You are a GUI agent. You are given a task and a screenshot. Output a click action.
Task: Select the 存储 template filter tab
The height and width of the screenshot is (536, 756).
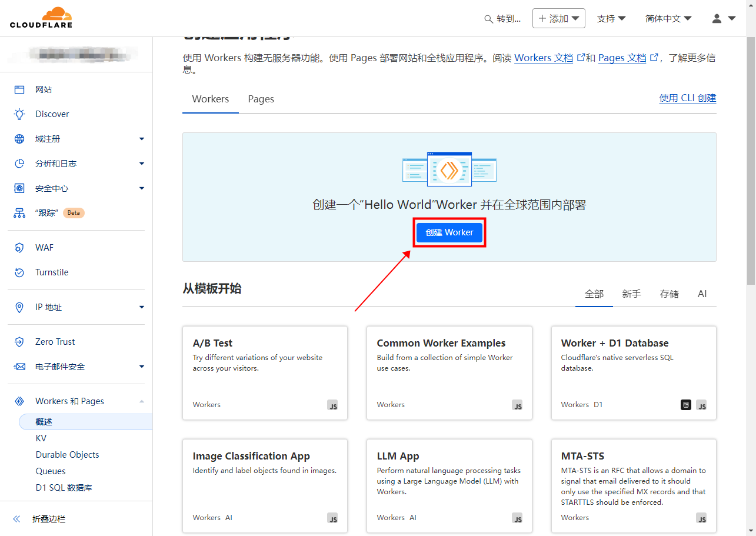670,294
